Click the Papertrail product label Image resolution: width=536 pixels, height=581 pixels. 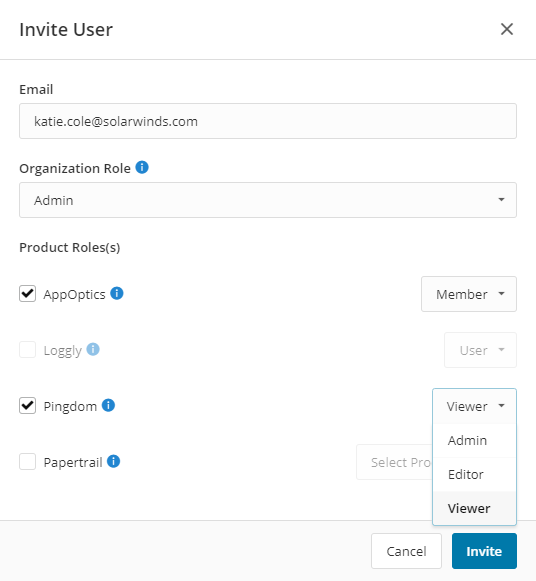click(73, 462)
